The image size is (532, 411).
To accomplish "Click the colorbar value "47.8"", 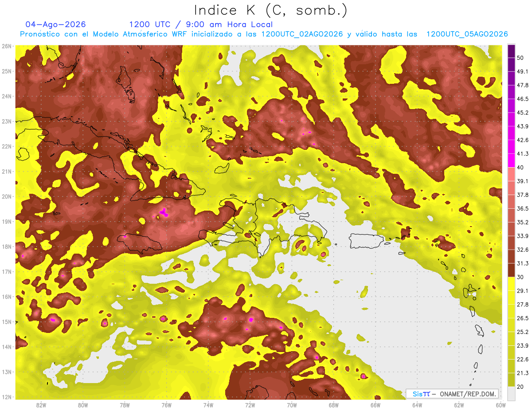I will coord(523,85).
